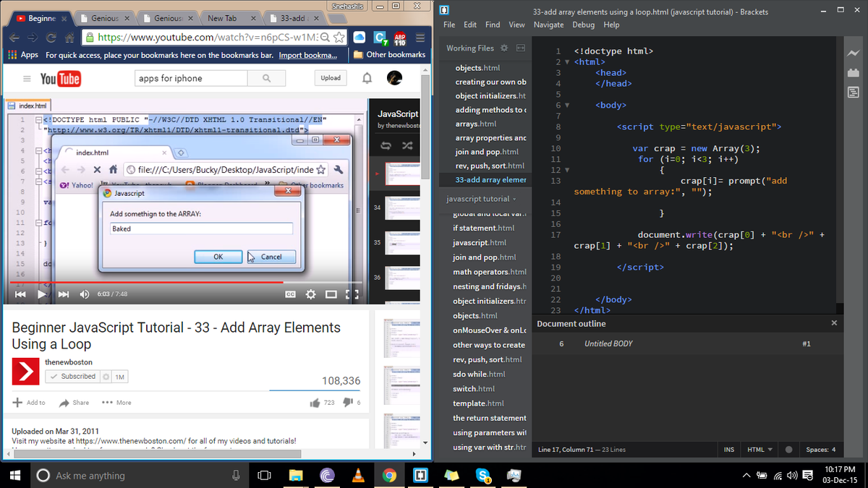The height and width of the screenshot is (488, 868).
Task: Click Upload button on YouTube
Action: tap(331, 78)
